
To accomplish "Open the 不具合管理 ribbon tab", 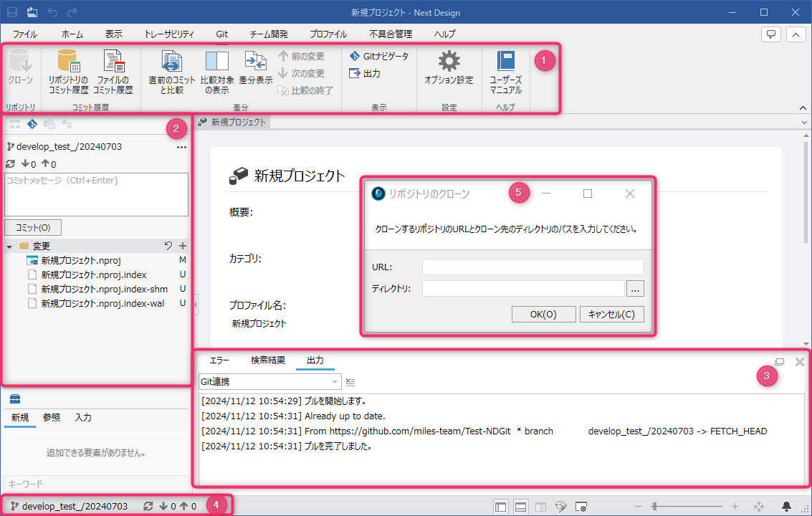I will point(391,34).
